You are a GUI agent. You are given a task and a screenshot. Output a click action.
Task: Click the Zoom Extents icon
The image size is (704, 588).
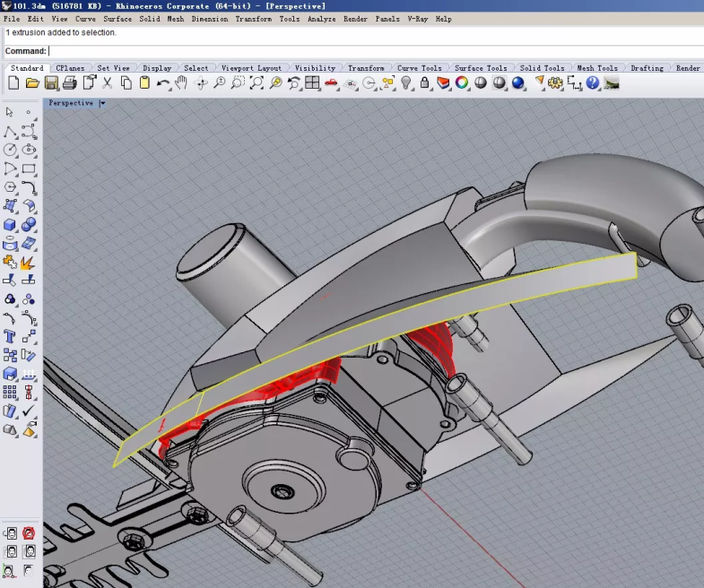pyautogui.click(x=256, y=83)
